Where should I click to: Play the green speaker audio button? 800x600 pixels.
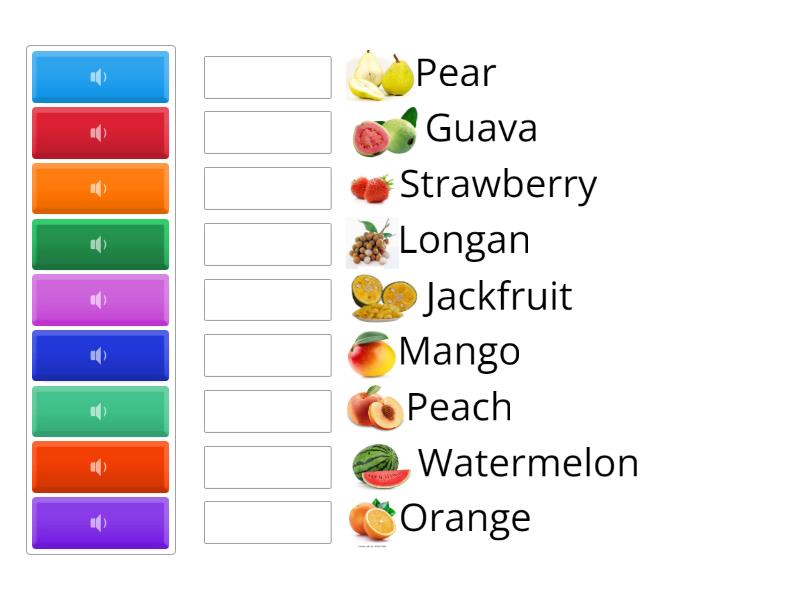click(x=100, y=243)
